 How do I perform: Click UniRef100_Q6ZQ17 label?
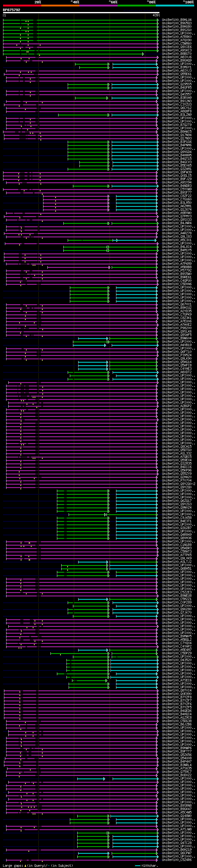click(176, 501)
